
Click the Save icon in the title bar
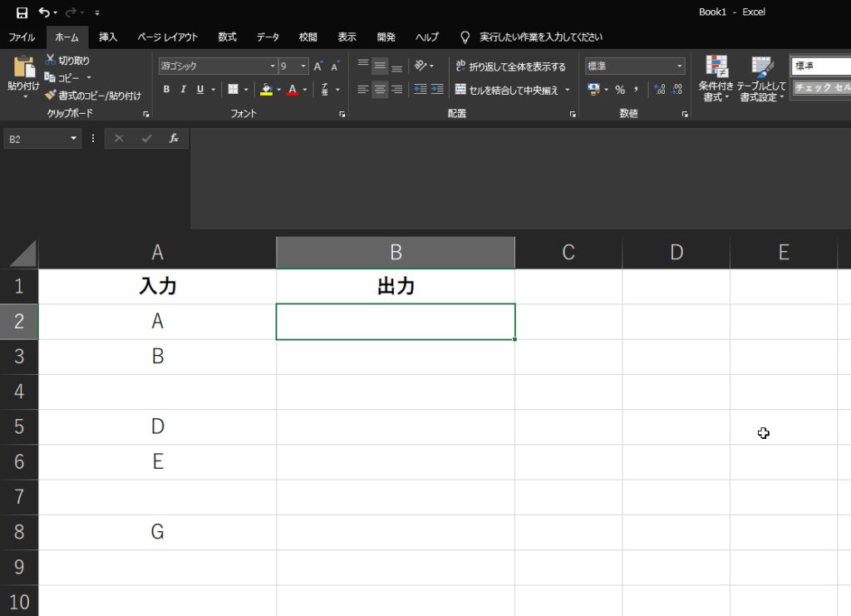point(22,12)
